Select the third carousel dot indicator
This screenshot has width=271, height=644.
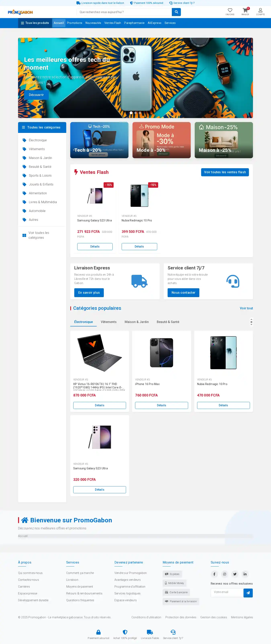click(140, 113)
